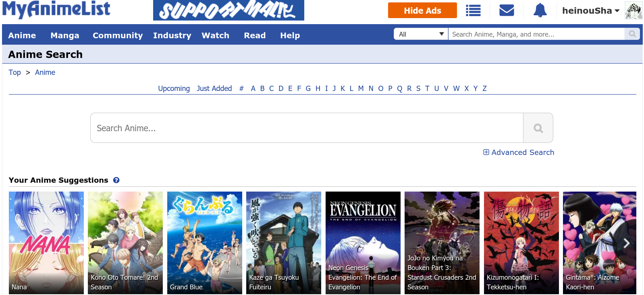Open the Nana suggestion thumbnail

pos(46,243)
